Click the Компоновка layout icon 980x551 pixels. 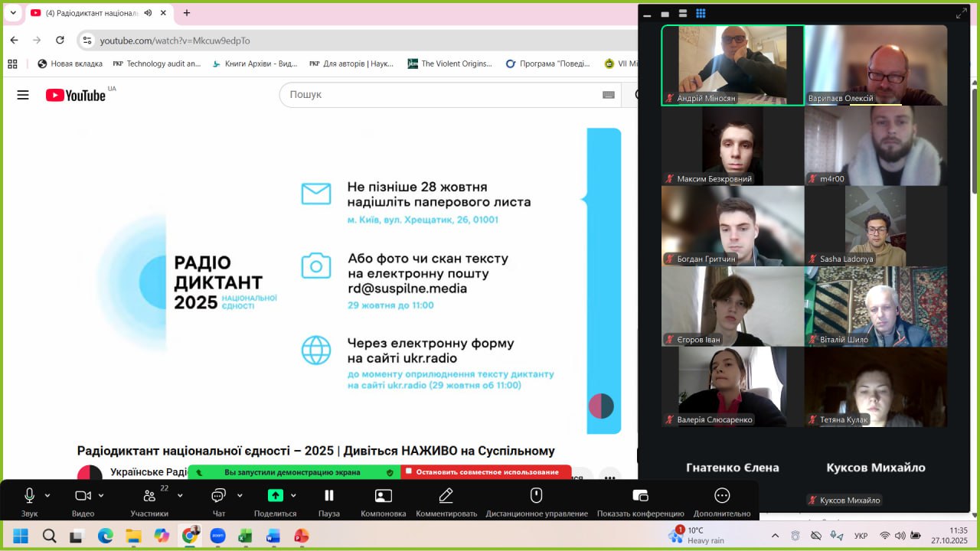[x=383, y=496]
